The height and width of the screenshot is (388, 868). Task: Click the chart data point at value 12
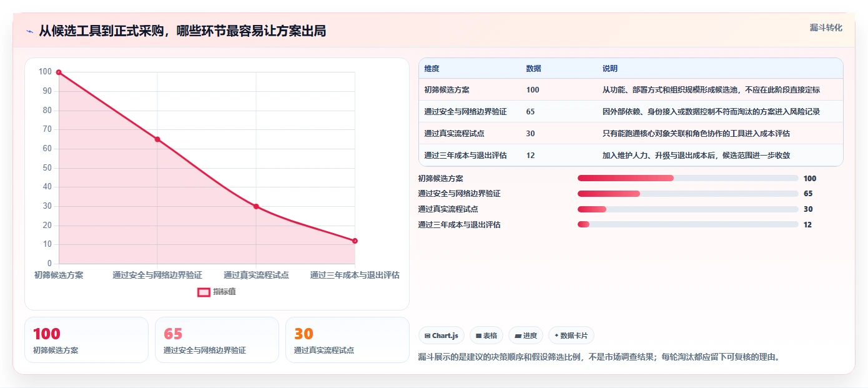(x=355, y=241)
